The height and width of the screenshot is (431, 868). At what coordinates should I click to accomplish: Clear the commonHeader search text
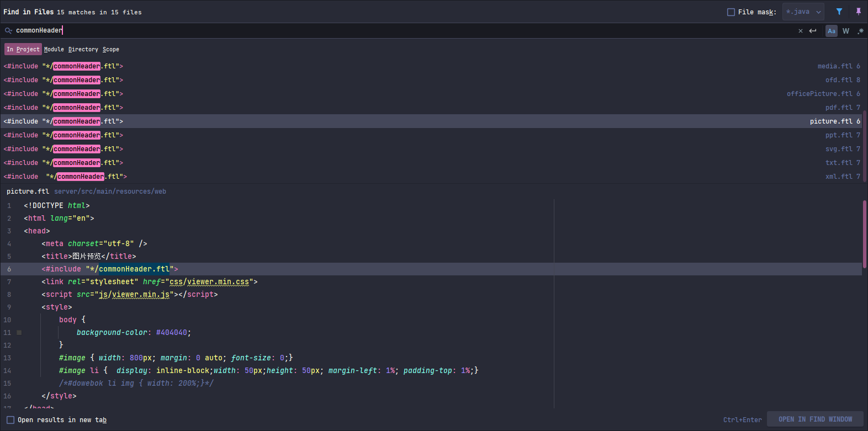pos(801,31)
